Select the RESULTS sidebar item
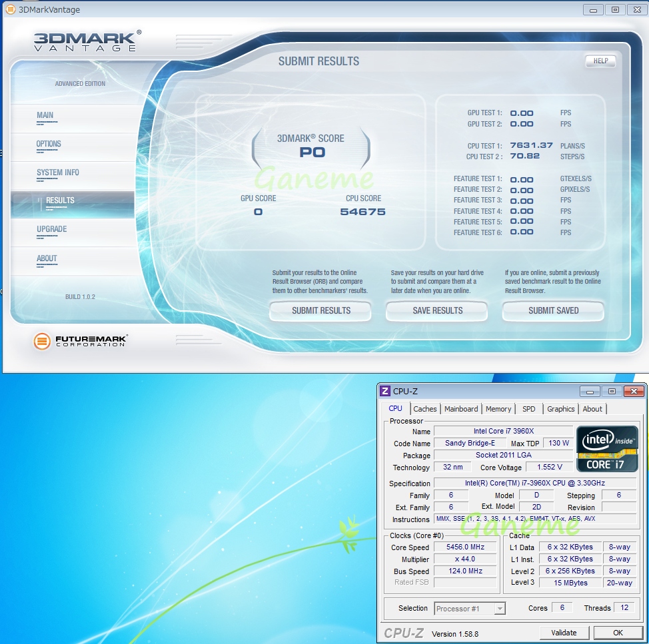The image size is (649, 644). 73,204
